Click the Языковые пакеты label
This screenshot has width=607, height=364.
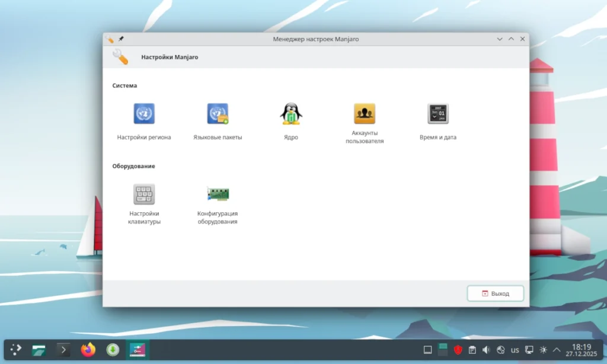tap(218, 137)
